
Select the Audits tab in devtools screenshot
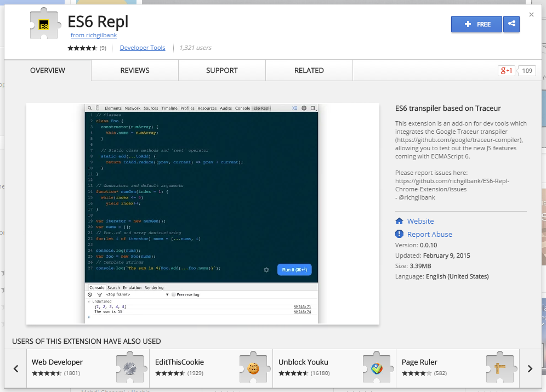[226, 108]
